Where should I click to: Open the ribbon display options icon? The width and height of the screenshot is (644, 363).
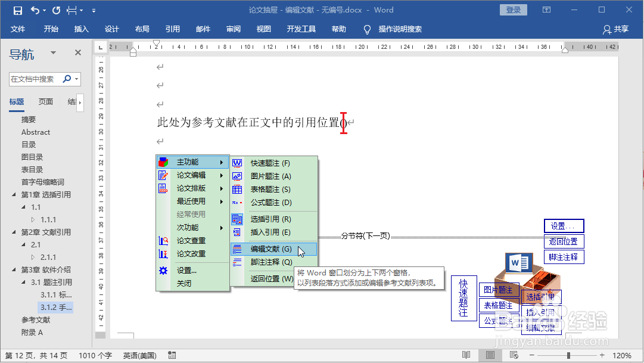click(x=546, y=10)
